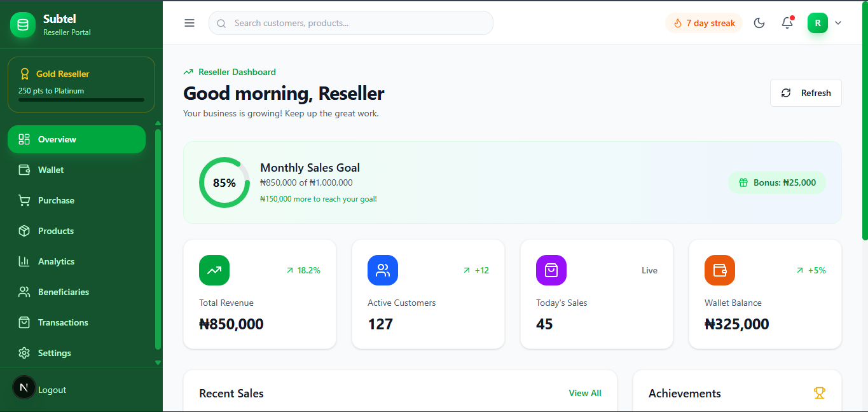Click the R user avatar

[x=818, y=23]
